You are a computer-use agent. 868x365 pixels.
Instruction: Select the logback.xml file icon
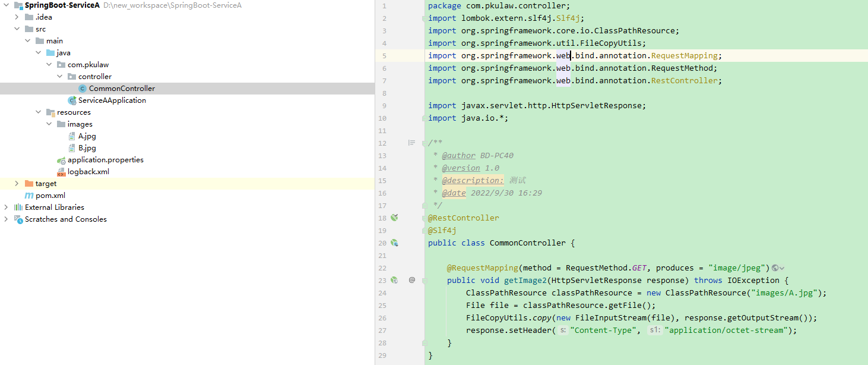[61, 172]
